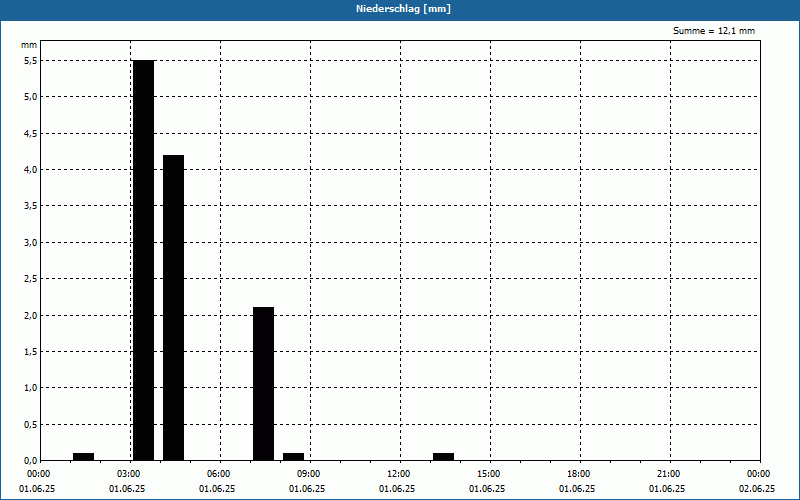Click the 01.06.25 date under 18:00

coord(577,489)
